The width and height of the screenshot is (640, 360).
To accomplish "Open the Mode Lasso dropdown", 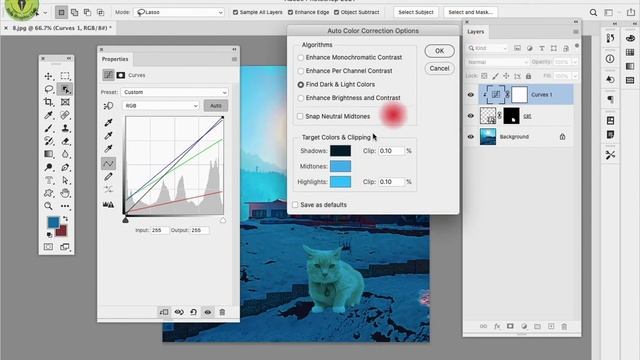I will coord(179,12).
